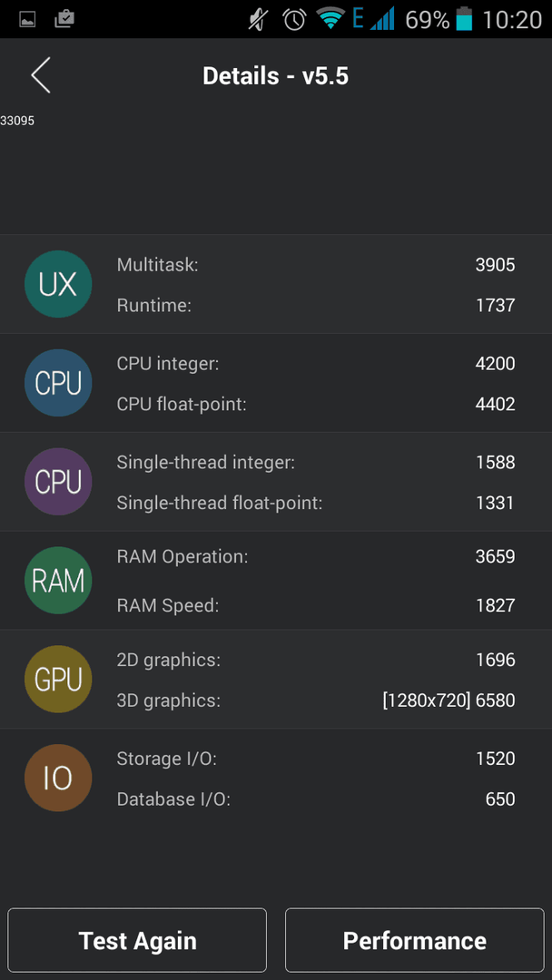This screenshot has width=552, height=980.
Task: Open the picture notification icon
Action: (27, 19)
